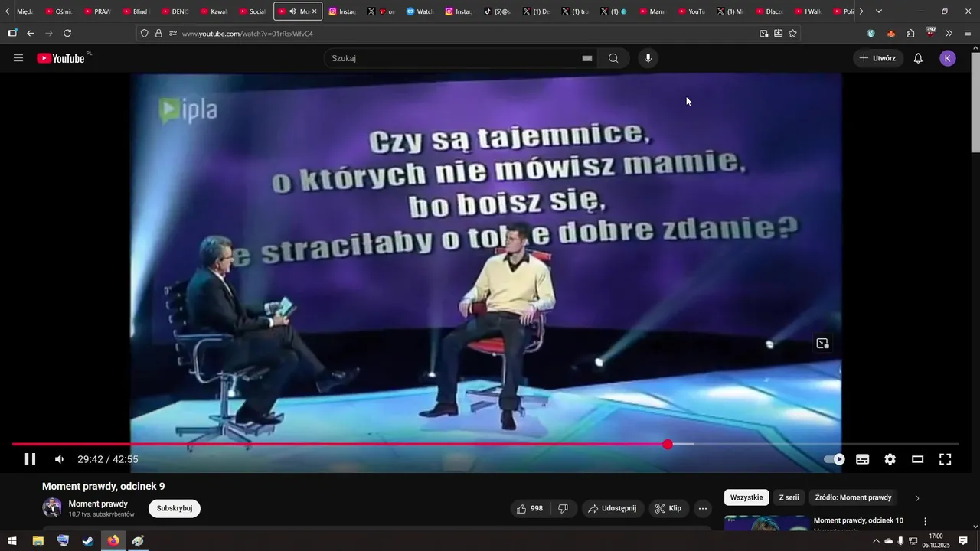Open the Windows Start menu
This screenshot has height=551, width=980.
[x=12, y=541]
